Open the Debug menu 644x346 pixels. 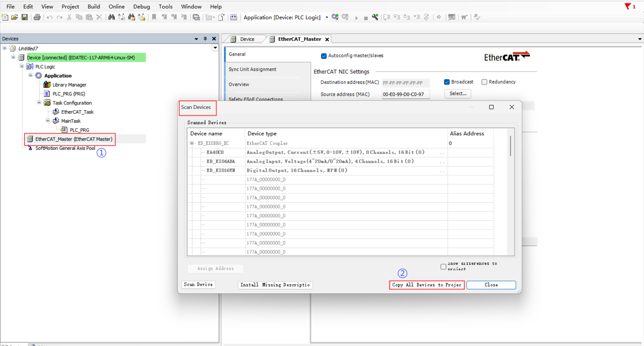[x=142, y=6]
